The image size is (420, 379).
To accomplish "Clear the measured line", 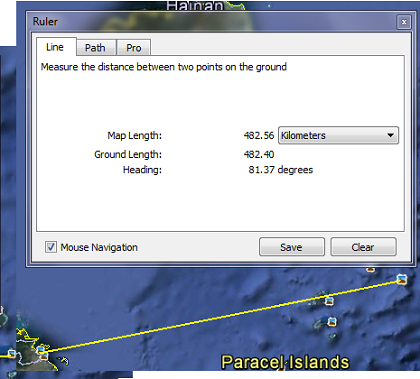I will [x=363, y=247].
